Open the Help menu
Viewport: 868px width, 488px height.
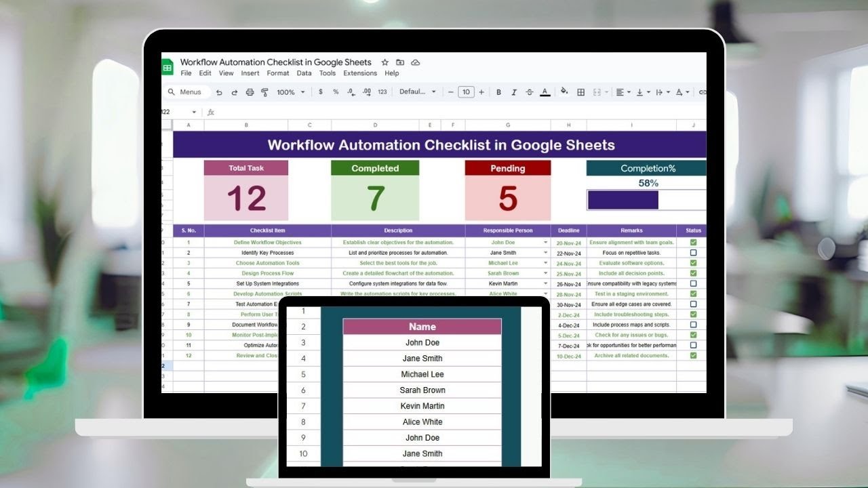tap(392, 73)
